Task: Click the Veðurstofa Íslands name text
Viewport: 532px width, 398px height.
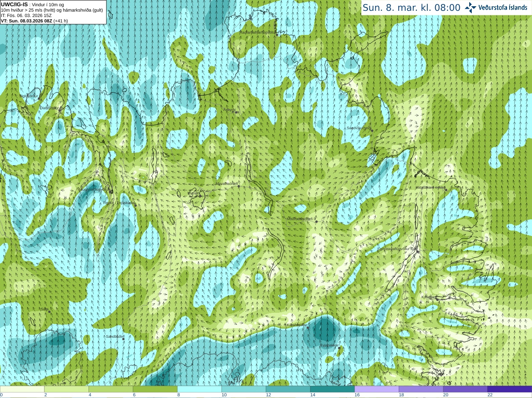Action: (503, 7)
